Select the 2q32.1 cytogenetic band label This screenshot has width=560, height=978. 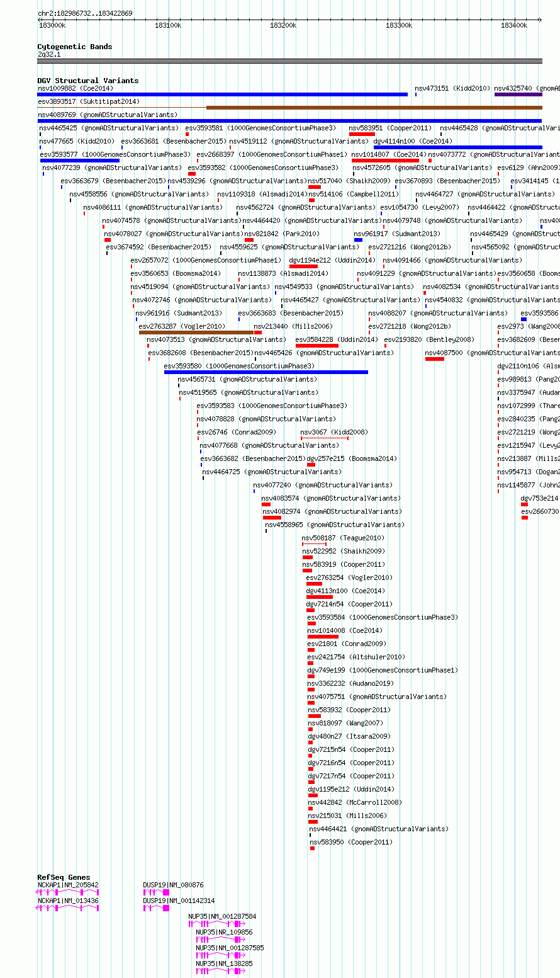click(49, 54)
